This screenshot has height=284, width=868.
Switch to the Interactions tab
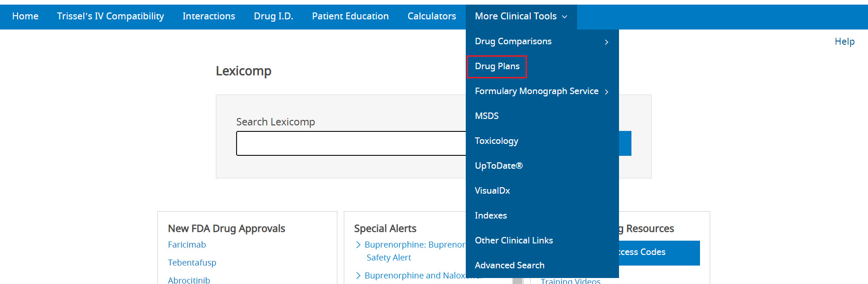[208, 17]
